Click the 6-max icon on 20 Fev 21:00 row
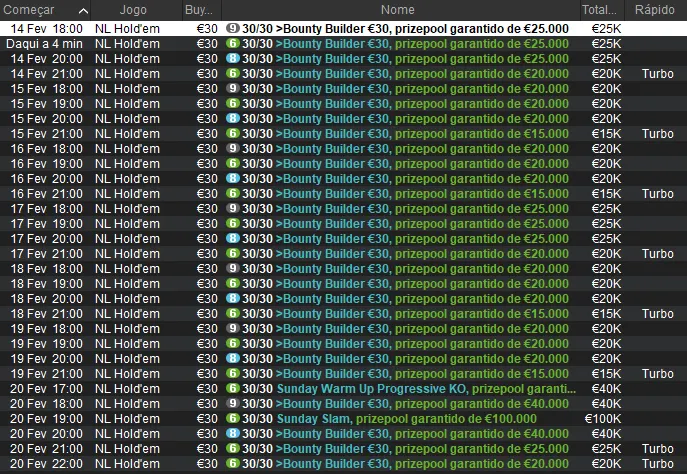 point(233,449)
